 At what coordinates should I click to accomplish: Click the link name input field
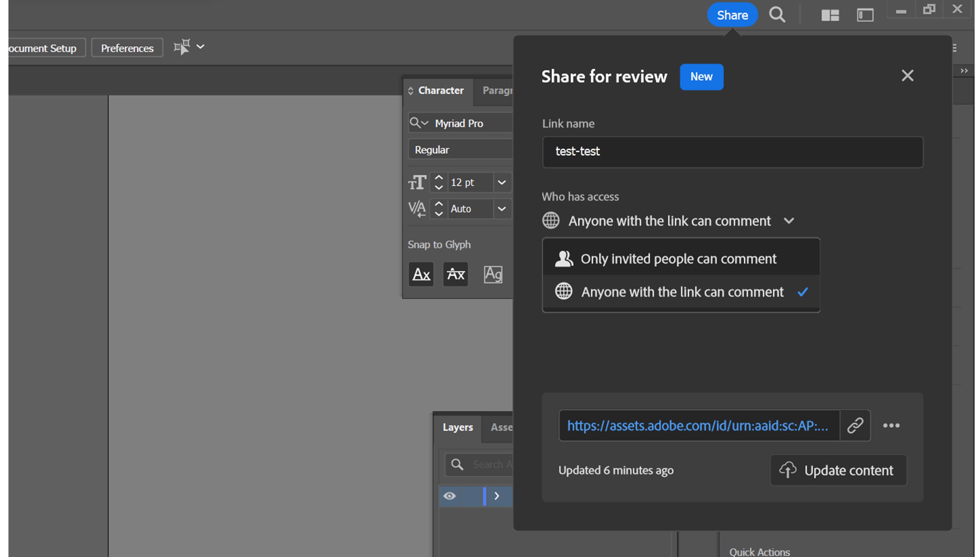pos(732,151)
